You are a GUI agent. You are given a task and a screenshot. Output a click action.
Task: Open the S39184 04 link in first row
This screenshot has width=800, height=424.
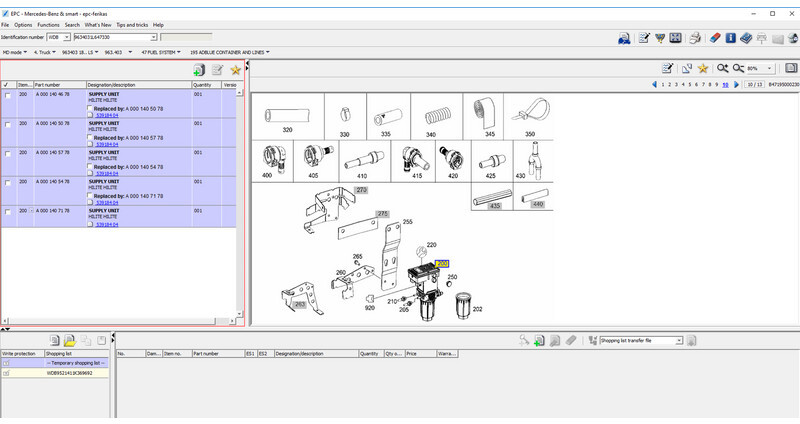(x=107, y=115)
